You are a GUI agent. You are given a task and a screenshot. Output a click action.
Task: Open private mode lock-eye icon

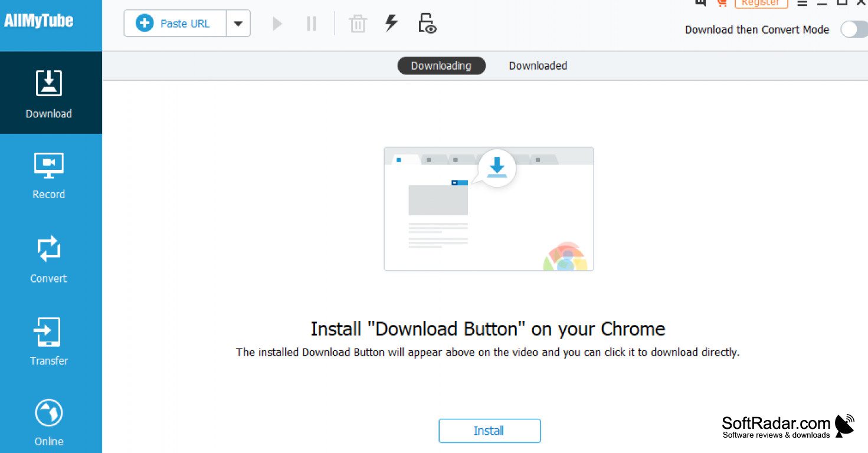click(427, 23)
